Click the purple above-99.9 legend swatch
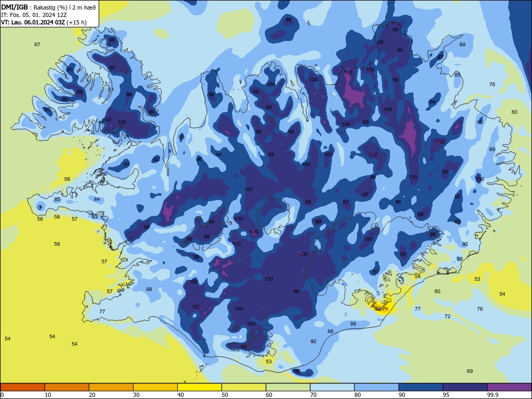Screen dimensions: 532x399 coord(509,387)
